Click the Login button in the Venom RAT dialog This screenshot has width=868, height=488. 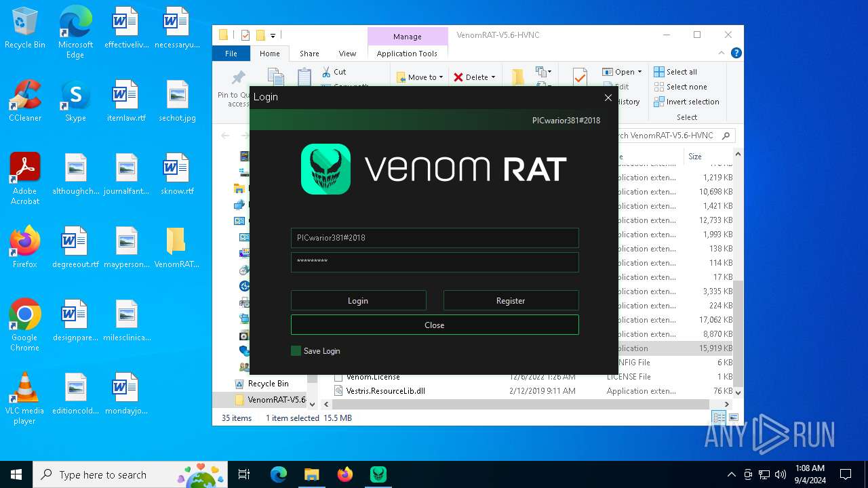coord(358,300)
